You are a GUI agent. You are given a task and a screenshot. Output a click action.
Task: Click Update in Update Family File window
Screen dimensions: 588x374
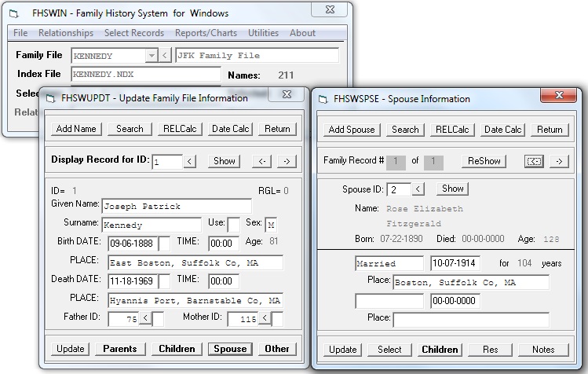coord(71,349)
